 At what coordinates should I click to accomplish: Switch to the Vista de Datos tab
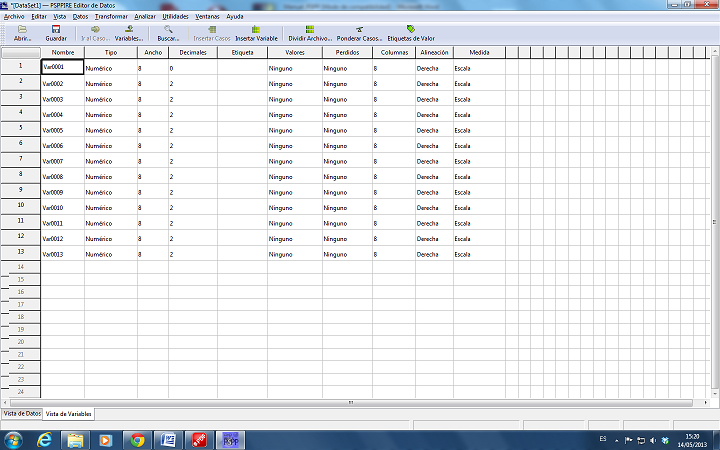tap(22, 413)
